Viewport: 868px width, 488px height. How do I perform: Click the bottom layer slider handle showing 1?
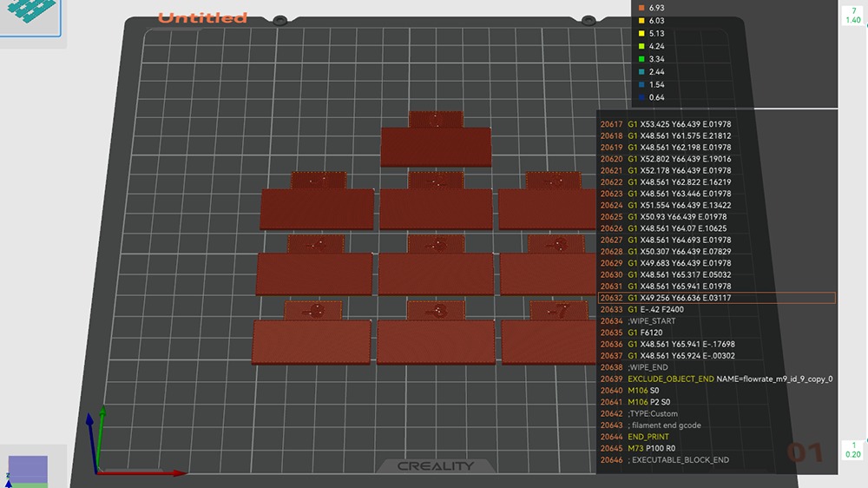tap(852, 449)
